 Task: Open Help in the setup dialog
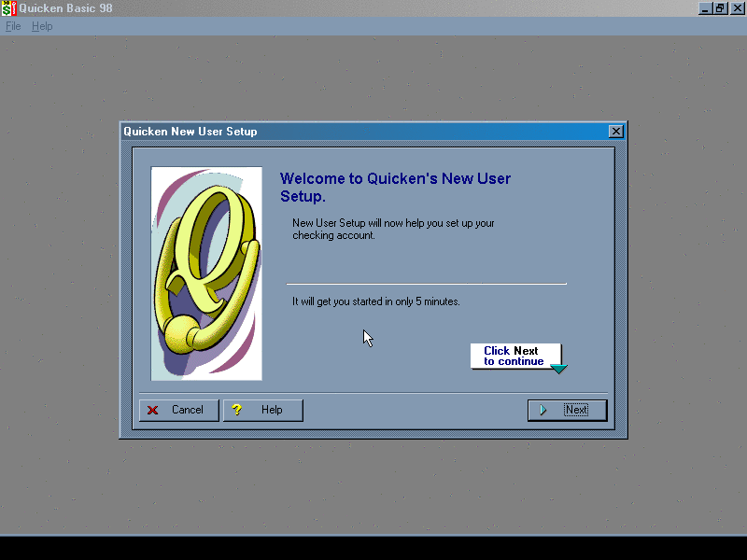[x=263, y=410]
